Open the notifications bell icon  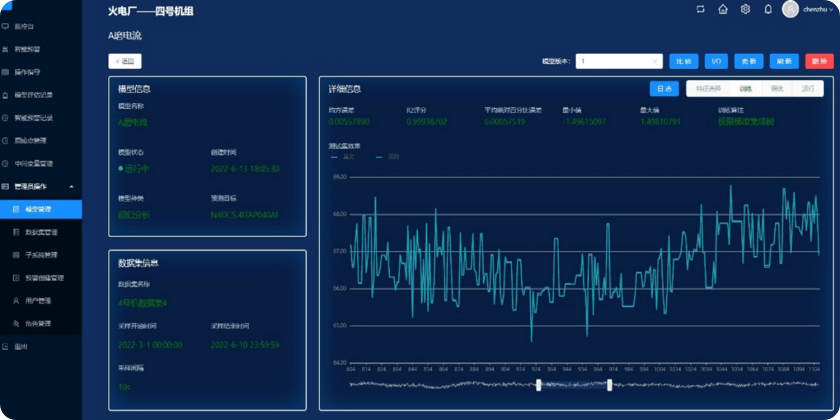[x=768, y=9]
